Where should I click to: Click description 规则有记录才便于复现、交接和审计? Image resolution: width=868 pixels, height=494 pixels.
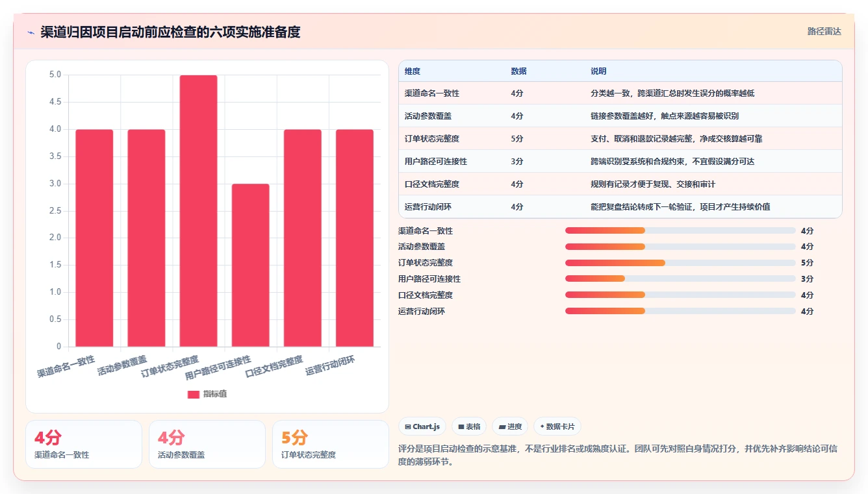point(653,184)
